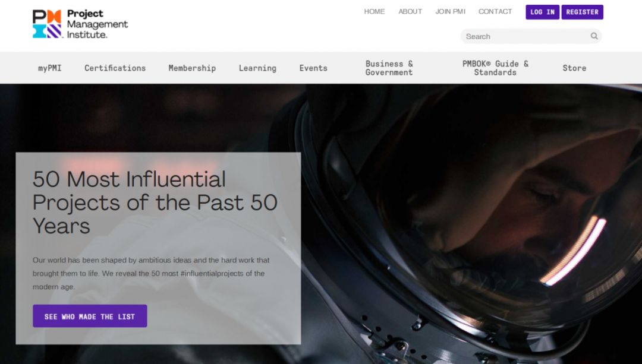This screenshot has height=364, width=642.
Task: Click the LOG IN button
Action: click(x=543, y=12)
